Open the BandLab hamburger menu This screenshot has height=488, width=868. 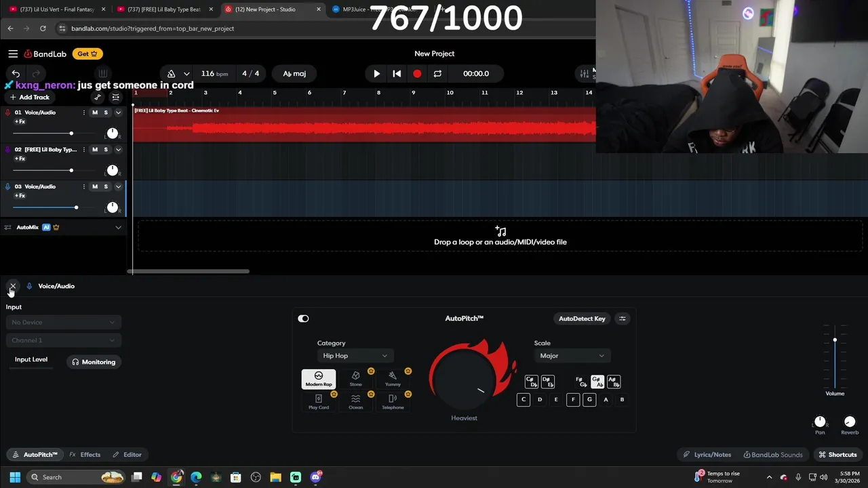(x=13, y=54)
